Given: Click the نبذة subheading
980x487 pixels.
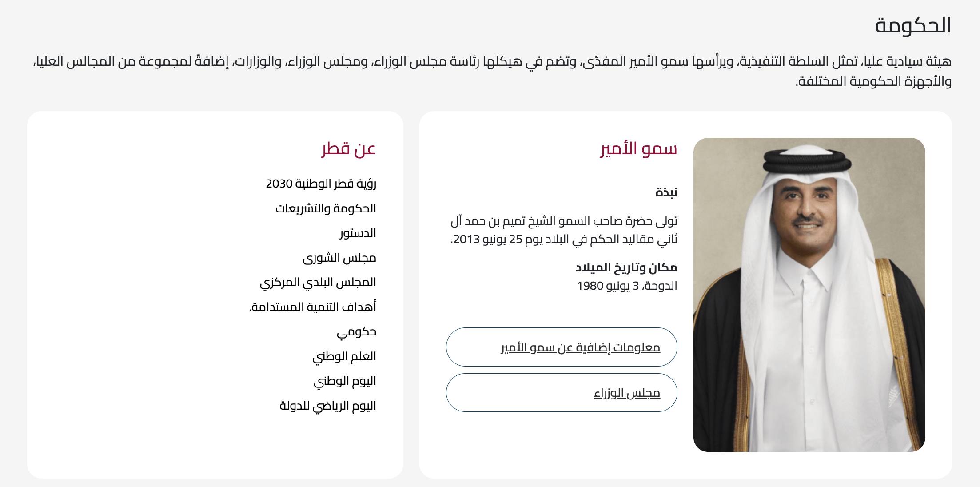Looking at the screenshot, I should (x=666, y=192).
